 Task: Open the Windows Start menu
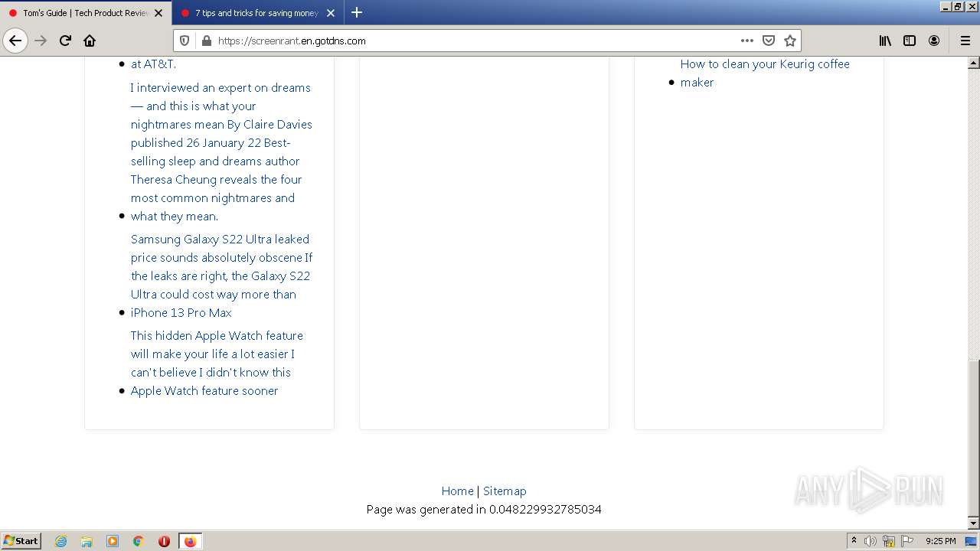pos(21,540)
